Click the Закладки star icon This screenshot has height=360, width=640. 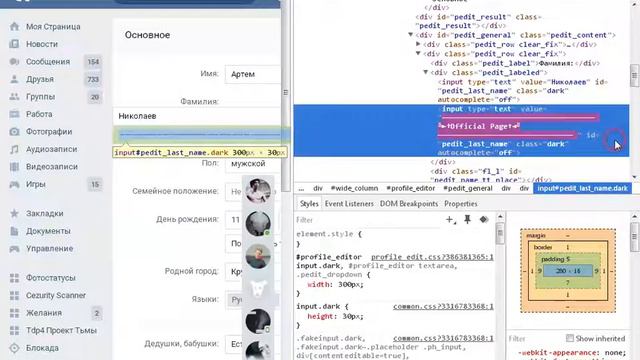[14, 213]
